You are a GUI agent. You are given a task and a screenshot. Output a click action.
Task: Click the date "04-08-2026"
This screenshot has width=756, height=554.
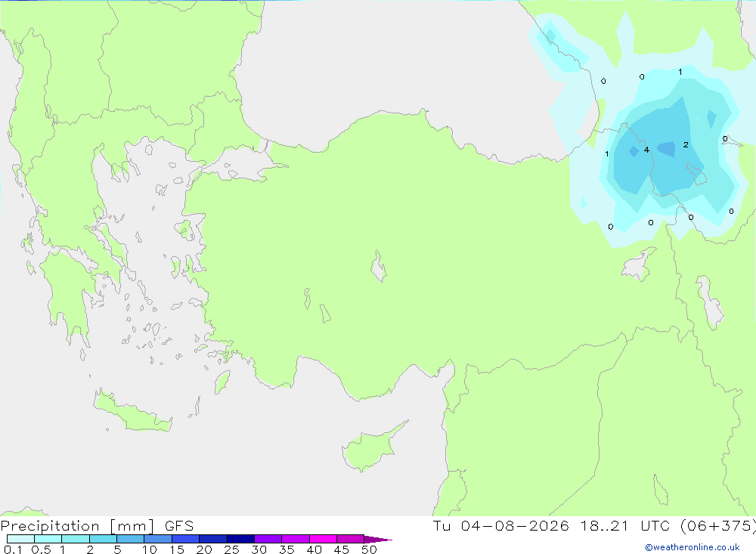pos(515,526)
